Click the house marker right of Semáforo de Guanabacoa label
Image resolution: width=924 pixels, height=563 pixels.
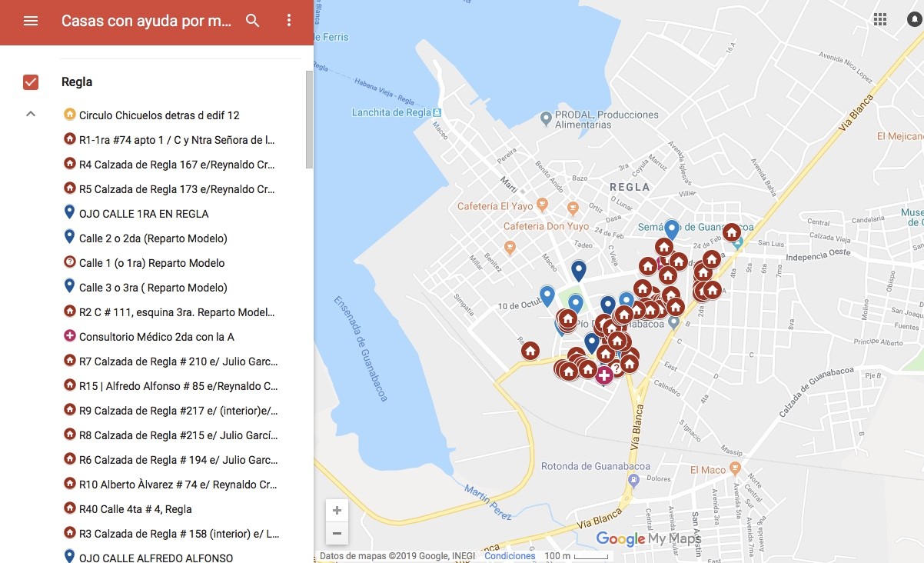point(731,232)
